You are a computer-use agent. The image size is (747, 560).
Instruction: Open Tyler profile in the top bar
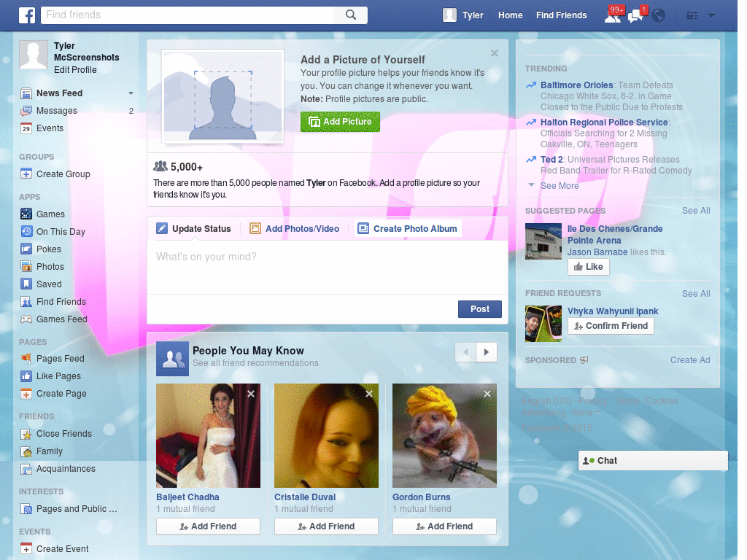click(463, 15)
